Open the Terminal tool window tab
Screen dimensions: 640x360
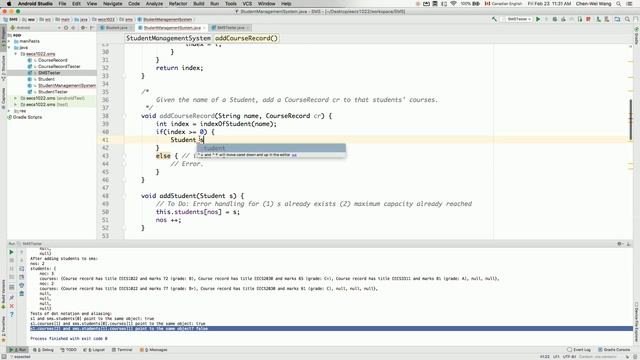122,350
